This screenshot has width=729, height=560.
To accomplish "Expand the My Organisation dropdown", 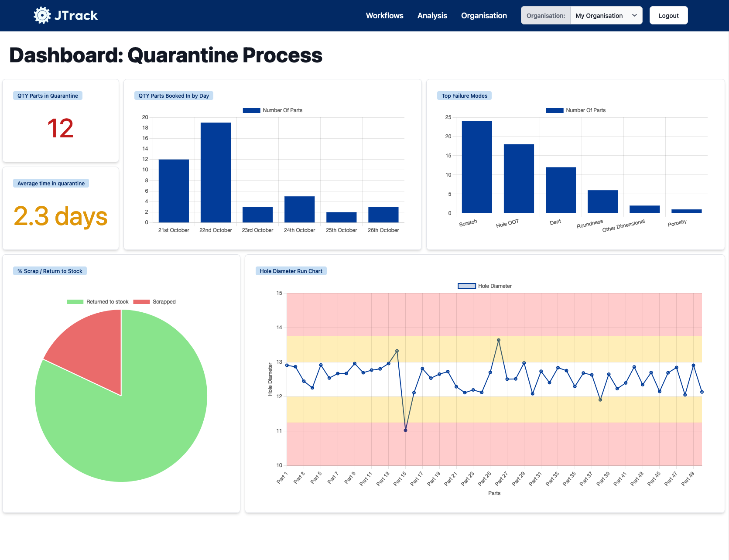I will click(x=606, y=15).
